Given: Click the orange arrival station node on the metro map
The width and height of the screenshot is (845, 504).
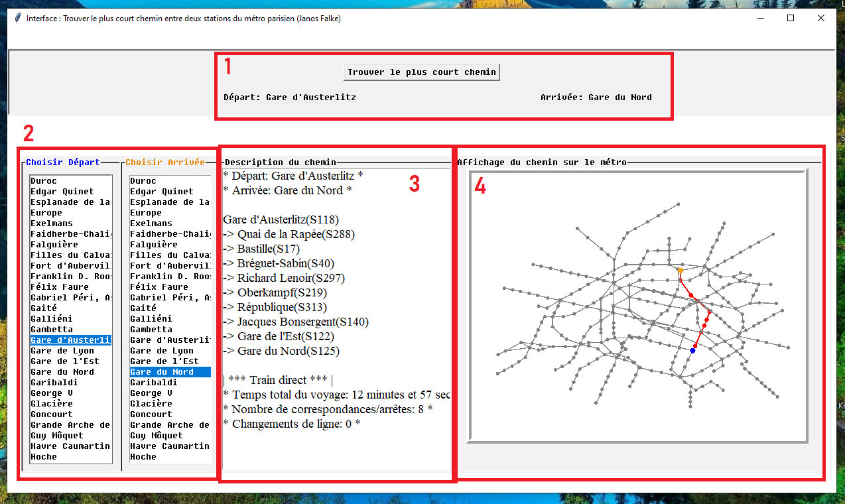Looking at the screenshot, I should pos(680,271).
